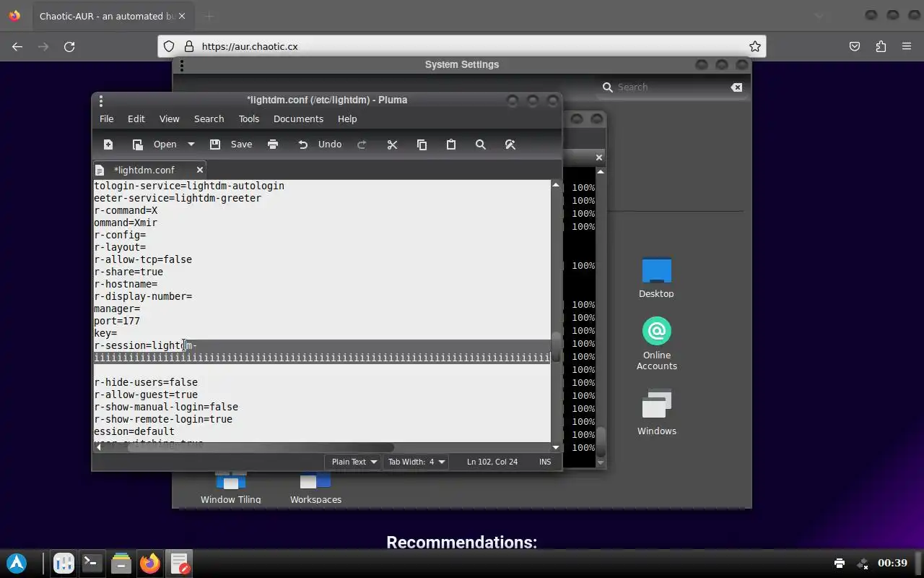
Task: Save the lightdm.conf file
Action: pyautogui.click(x=231, y=144)
